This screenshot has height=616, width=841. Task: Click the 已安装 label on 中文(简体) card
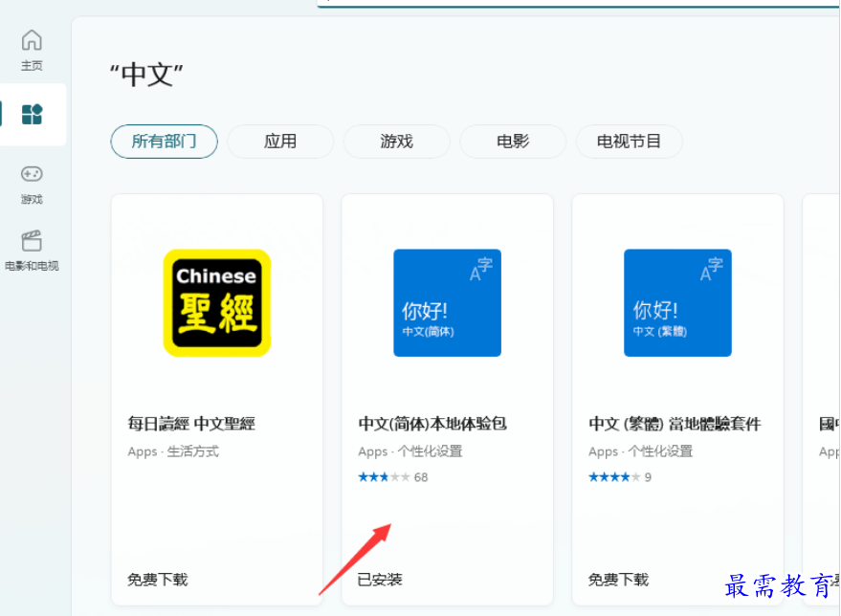pos(380,579)
